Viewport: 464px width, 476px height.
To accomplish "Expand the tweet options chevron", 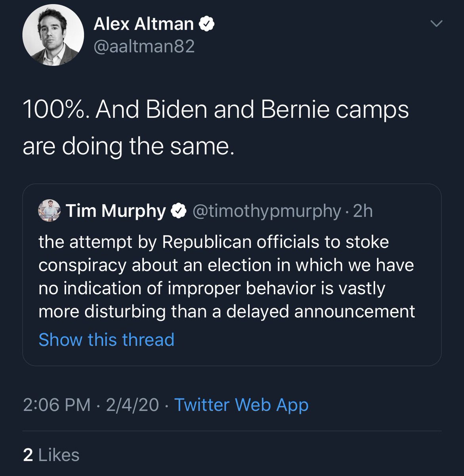I will tap(436, 24).
